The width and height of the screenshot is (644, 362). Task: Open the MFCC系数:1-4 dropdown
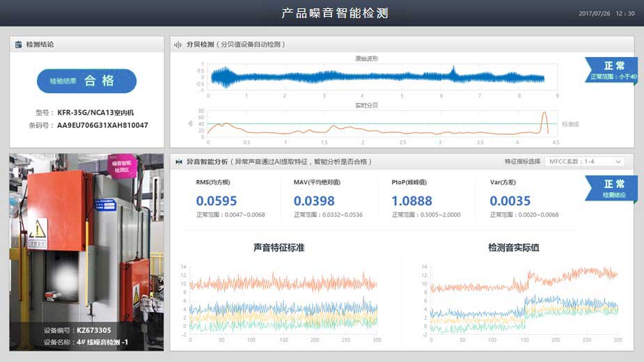click(x=584, y=162)
